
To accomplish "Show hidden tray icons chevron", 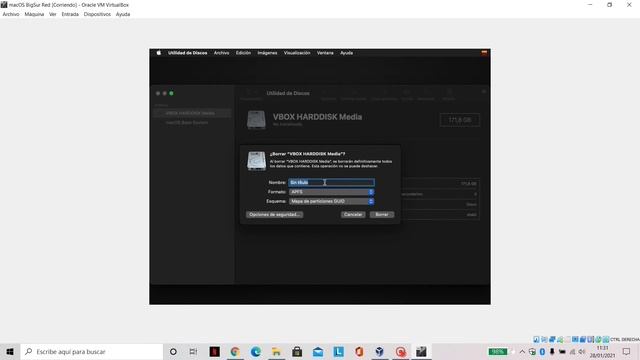I will pyautogui.click(x=522, y=351).
